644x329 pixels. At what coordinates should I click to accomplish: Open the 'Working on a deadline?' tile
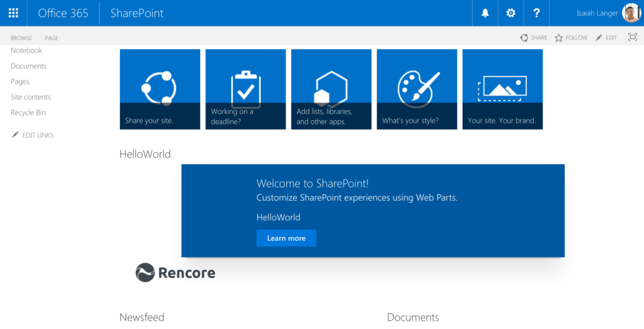[x=245, y=89]
